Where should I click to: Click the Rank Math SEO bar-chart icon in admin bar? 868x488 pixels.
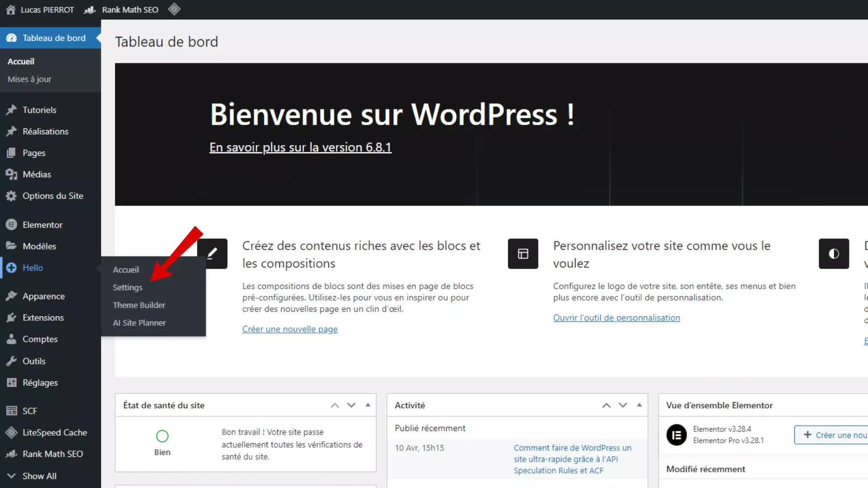click(90, 9)
